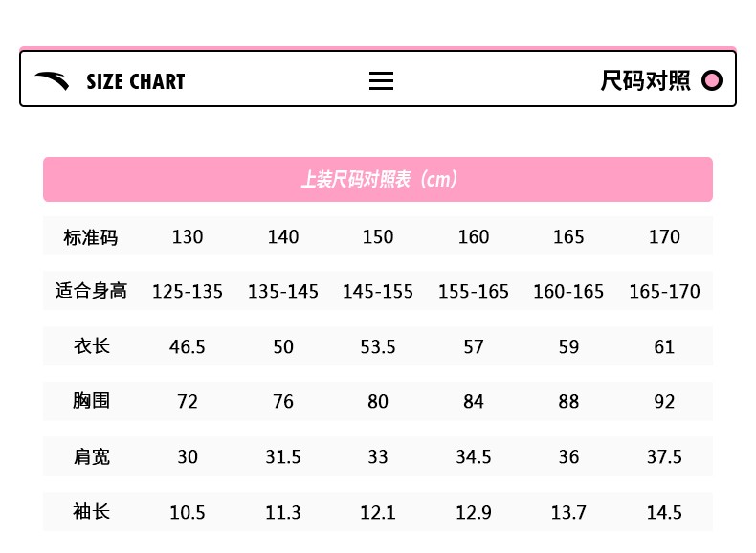Click the 胸围 row label
The height and width of the screenshot is (553, 756).
92,401
